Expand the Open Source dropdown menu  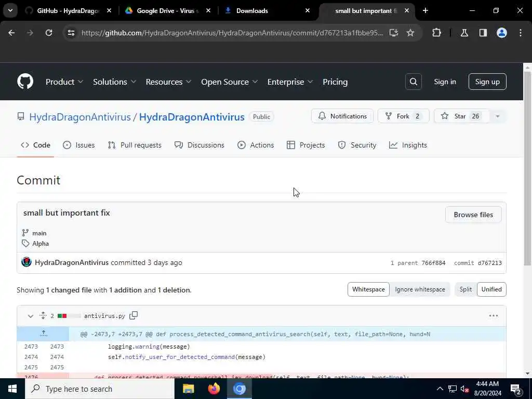[229, 82]
